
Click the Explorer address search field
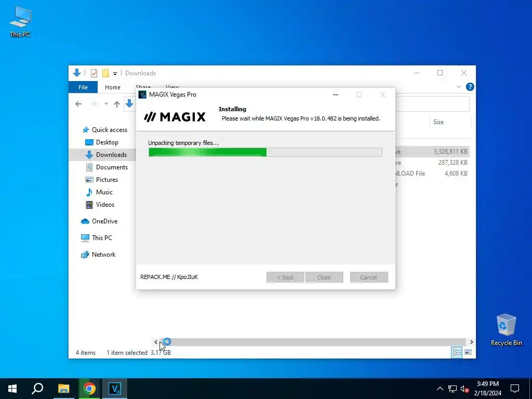(x=432, y=104)
